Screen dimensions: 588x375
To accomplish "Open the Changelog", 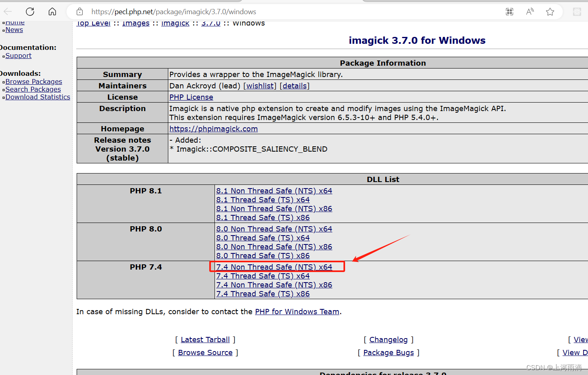I will pos(388,339).
